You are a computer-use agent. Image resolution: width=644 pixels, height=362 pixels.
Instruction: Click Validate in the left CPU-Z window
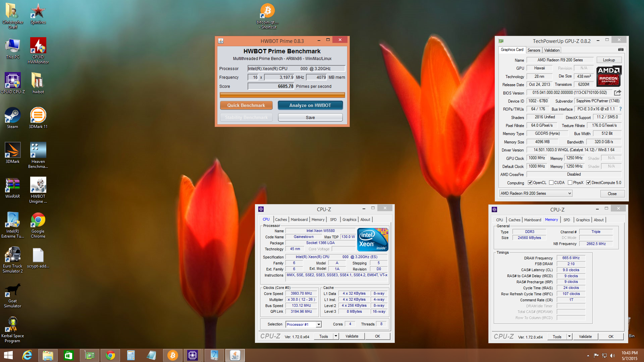(x=352, y=336)
